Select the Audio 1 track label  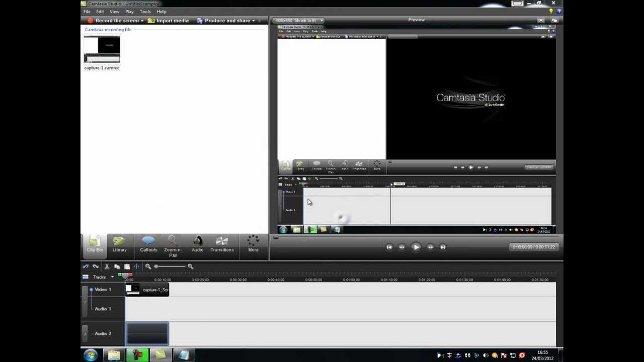103,309
